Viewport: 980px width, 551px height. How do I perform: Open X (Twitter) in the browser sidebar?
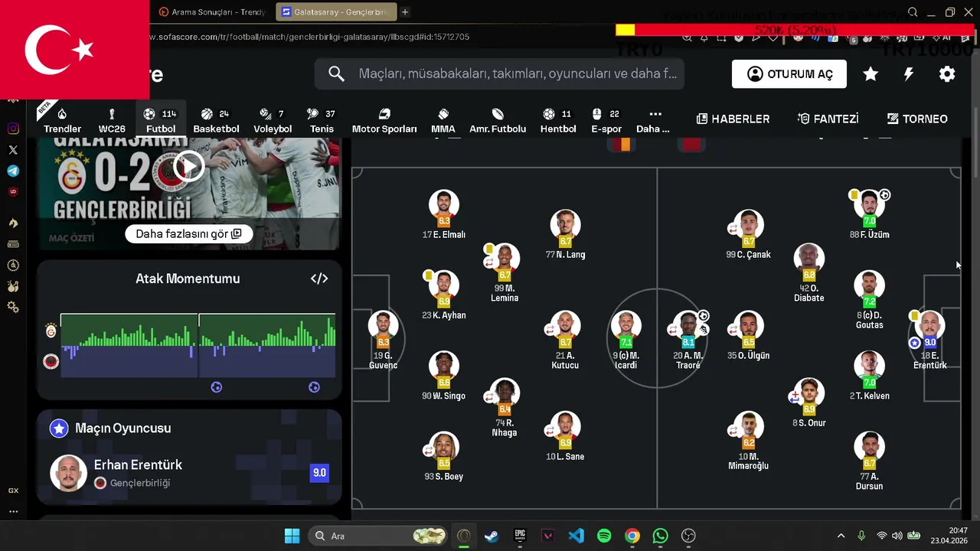click(13, 150)
